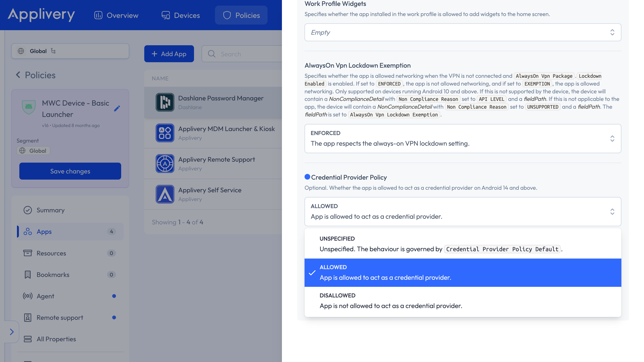Click the Android shield policy icon
The image size is (644, 362).
[29, 107]
